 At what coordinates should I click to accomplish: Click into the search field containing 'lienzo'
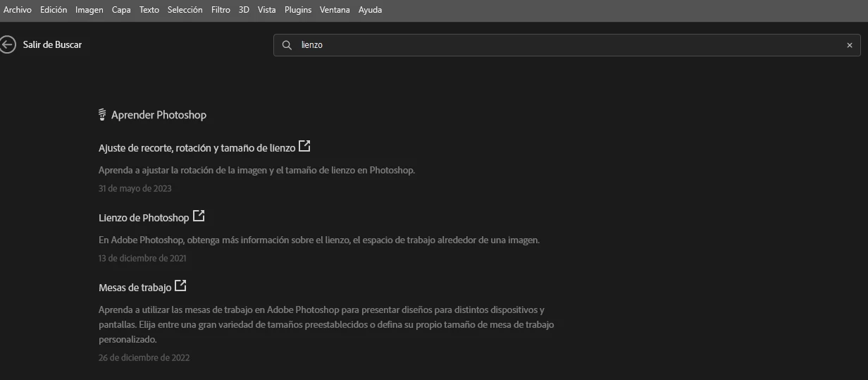567,45
